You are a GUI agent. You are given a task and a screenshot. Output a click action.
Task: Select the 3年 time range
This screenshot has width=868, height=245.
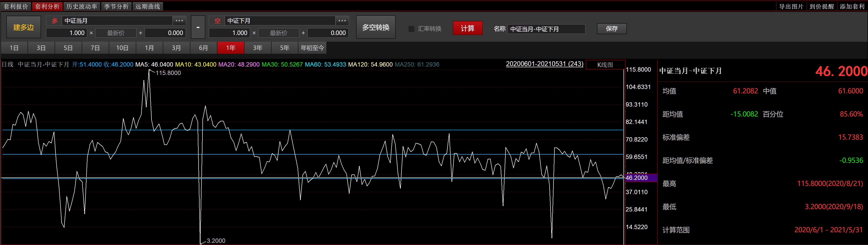point(258,48)
